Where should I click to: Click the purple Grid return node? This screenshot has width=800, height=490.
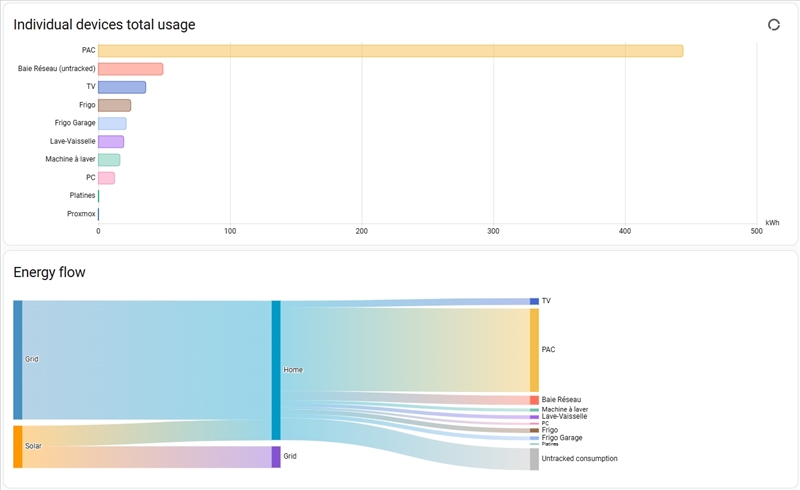tap(276, 457)
